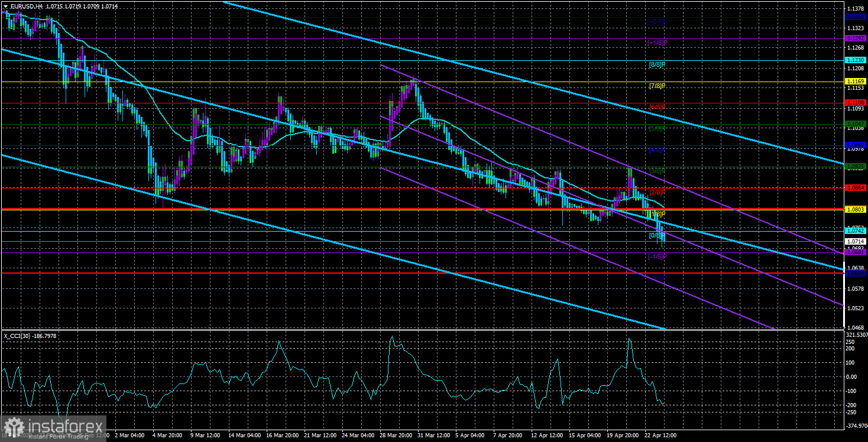Click the purple 1.0681 price tag

pyautogui.click(x=856, y=252)
